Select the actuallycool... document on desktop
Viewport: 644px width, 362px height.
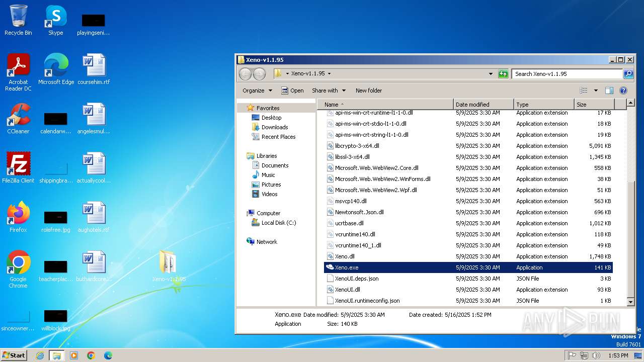click(94, 168)
